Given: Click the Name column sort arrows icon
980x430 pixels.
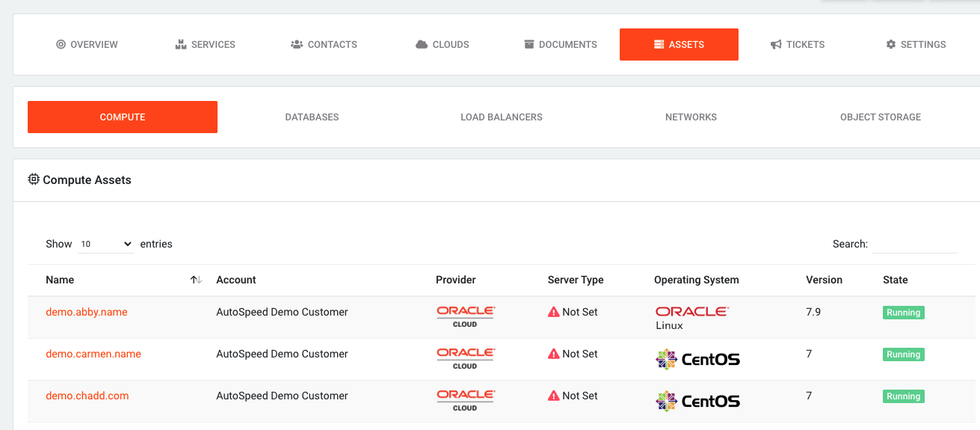Looking at the screenshot, I should tap(196, 280).
